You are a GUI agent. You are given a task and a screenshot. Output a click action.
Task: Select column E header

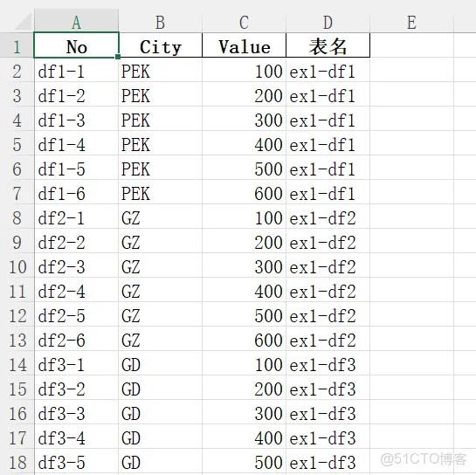click(411, 21)
